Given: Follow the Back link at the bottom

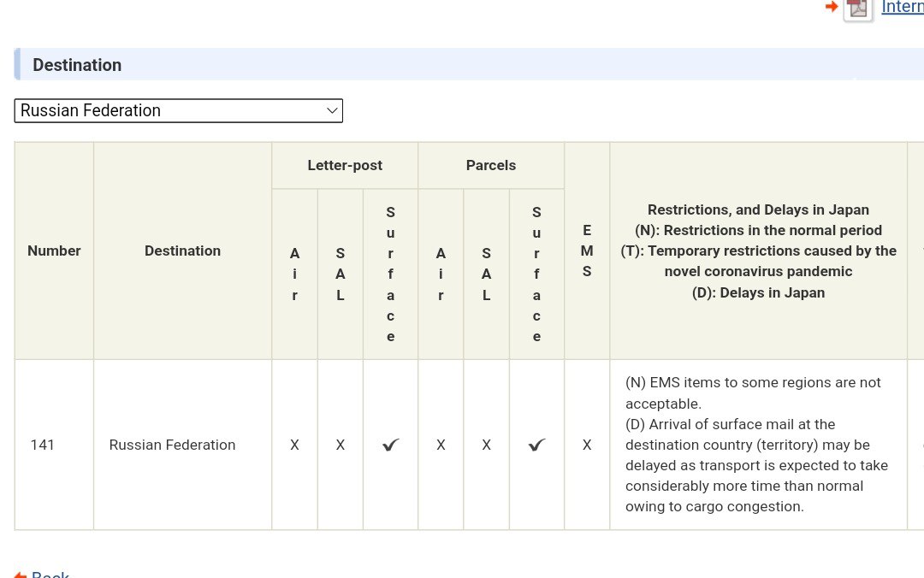Looking at the screenshot, I should (50, 574).
